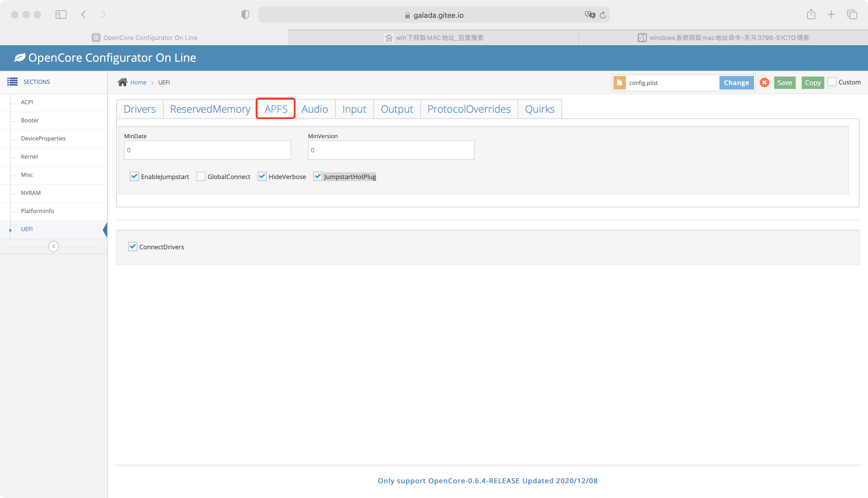Click the privacy shield icon
This screenshot has height=498, width=868.
click(245, 14)
